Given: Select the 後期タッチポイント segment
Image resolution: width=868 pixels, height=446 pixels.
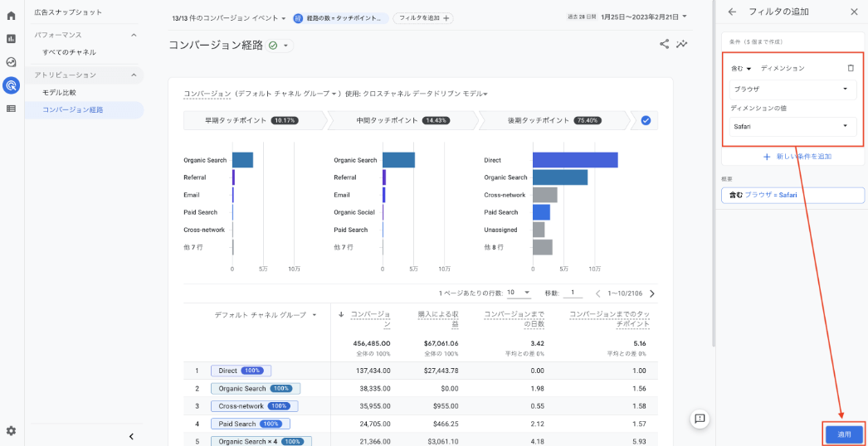Looking at the screenshot, I should coord(553,120).
